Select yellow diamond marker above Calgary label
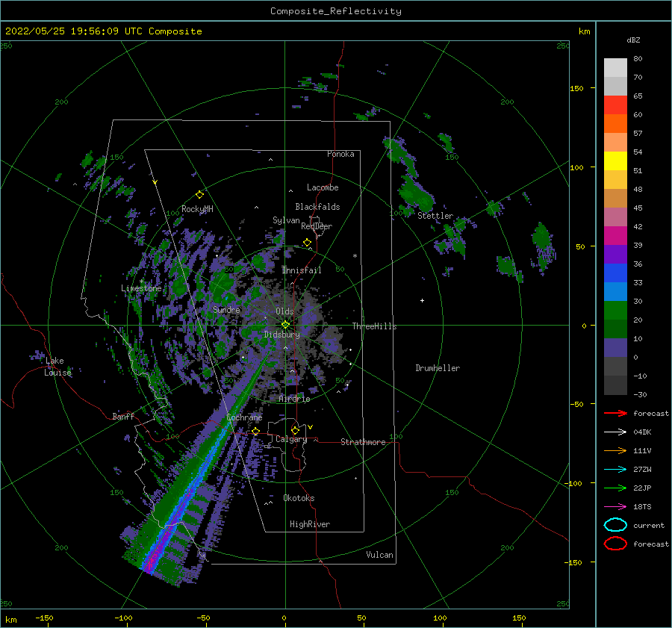672x628 pixels. (x=295, y=430)
